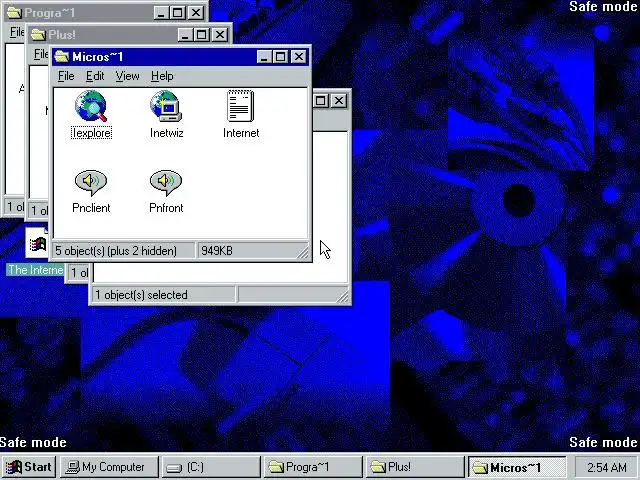The height and width of the screenshot is (480, 640).
Task: Open the Edit menu in Micros~1 window
Action: [95, 76]
